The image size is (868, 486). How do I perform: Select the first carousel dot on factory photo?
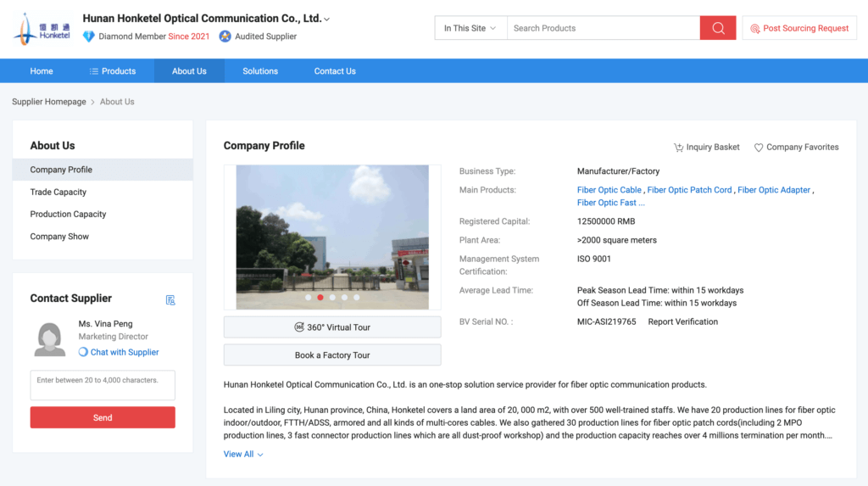pyautogui.click(x=309, y=298)
